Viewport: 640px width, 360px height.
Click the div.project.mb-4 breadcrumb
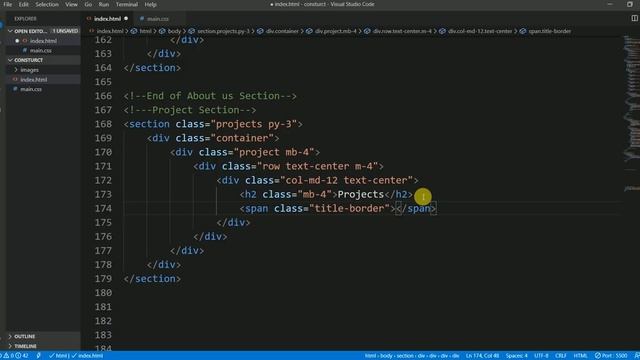335,31
